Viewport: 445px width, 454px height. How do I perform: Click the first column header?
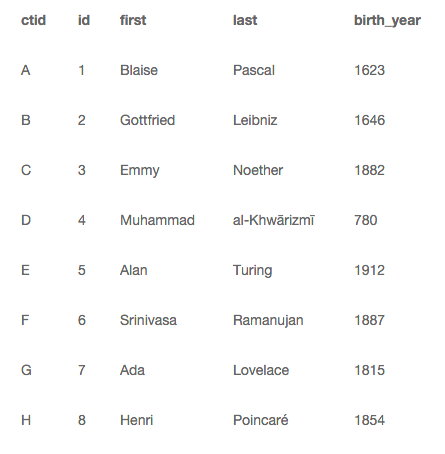pos(133,20)
